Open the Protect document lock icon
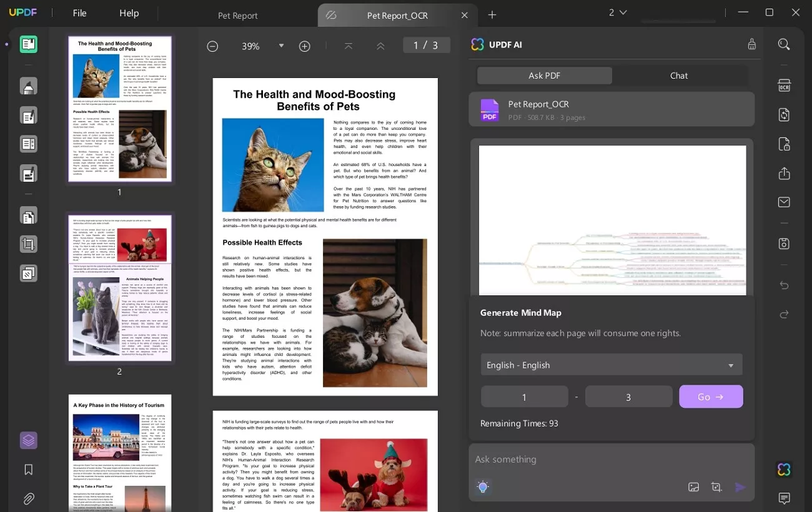 (x=784, y=144)
